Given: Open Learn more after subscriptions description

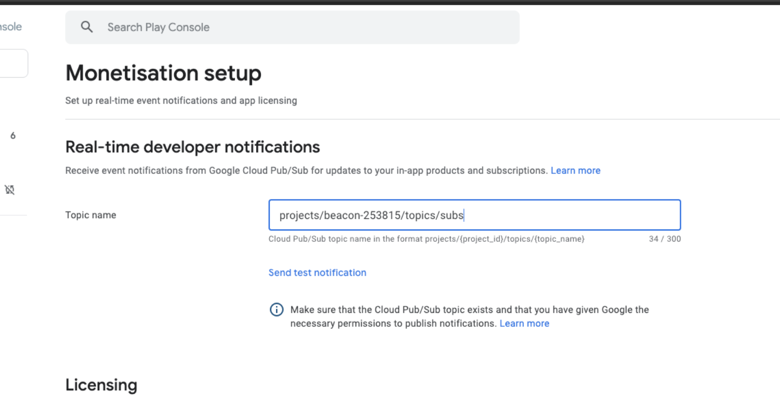Looking at the screenshot, I should tap(576, 171).
